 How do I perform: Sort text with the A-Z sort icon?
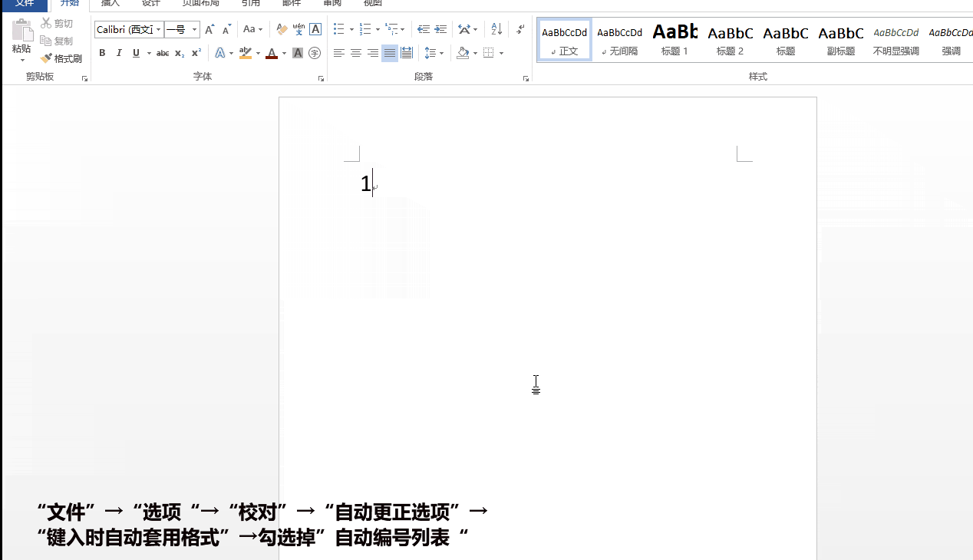click(496, 30)
